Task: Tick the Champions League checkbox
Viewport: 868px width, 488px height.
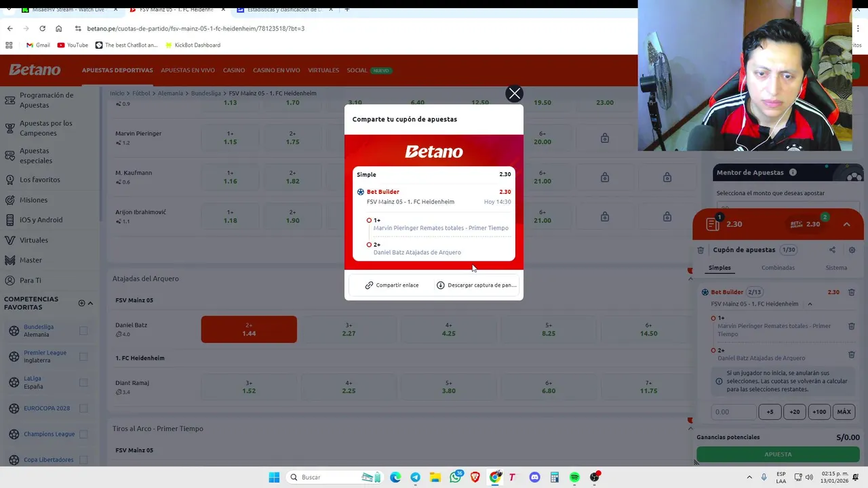Action: pyautogui.click(x=83, y=434)
